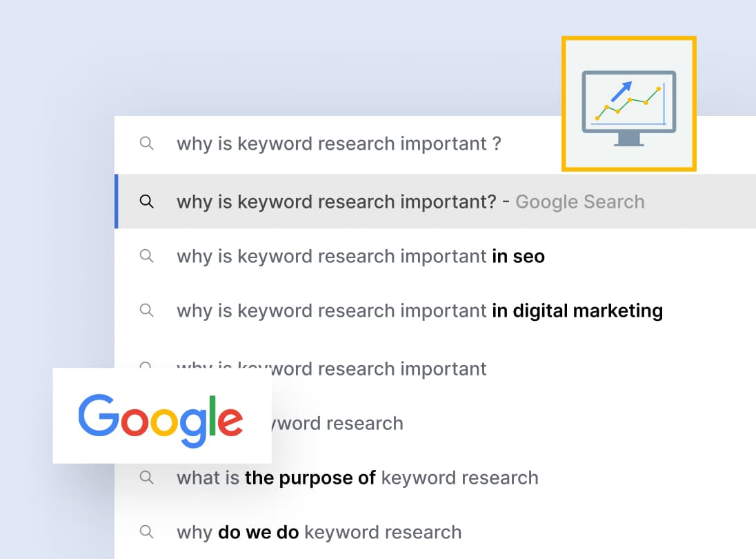Click the monitor analytics chart icon
The width and height of the screenshot is (756, 559).
point(628,104)
